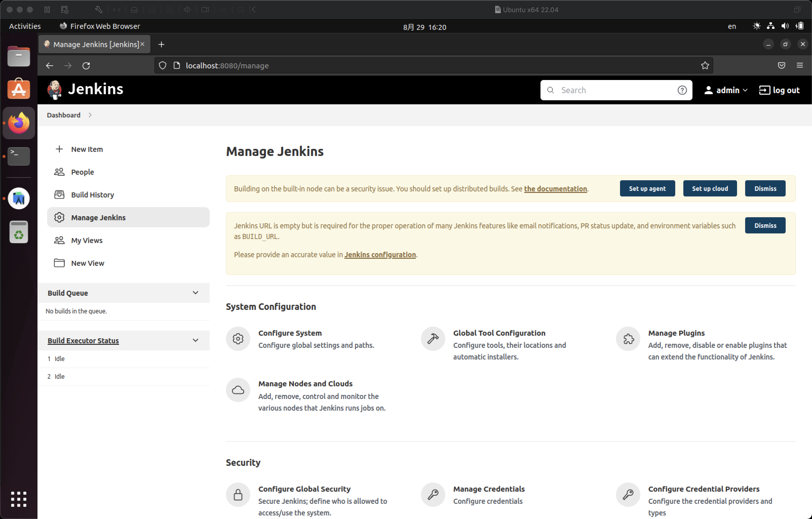This screenshot has height=519, width=812.
Task: Click the Dashboard breadcrumb link
Action: [63, 115]
